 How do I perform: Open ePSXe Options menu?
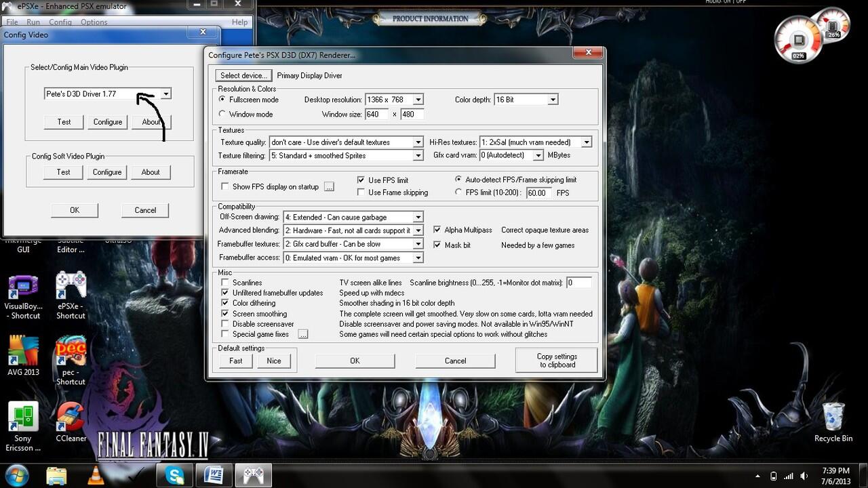pyautogui.click(x=94, y=22)
